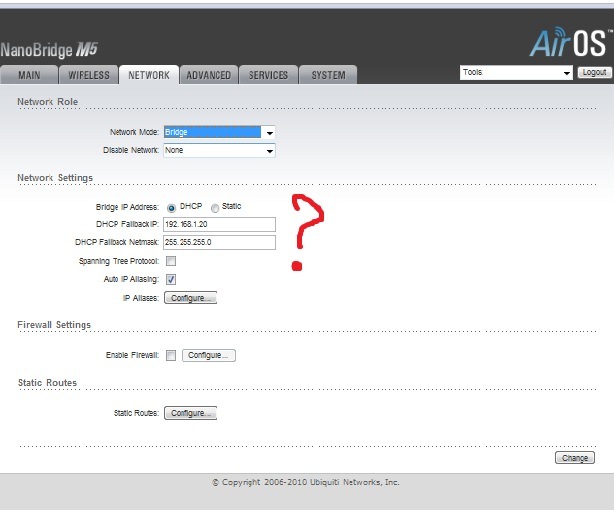Image resolution: width=614 pixels, height=510 pixels.
Task: Toggle the Auto IP Aliasing checkbox
Action: (x=171, y=279)
